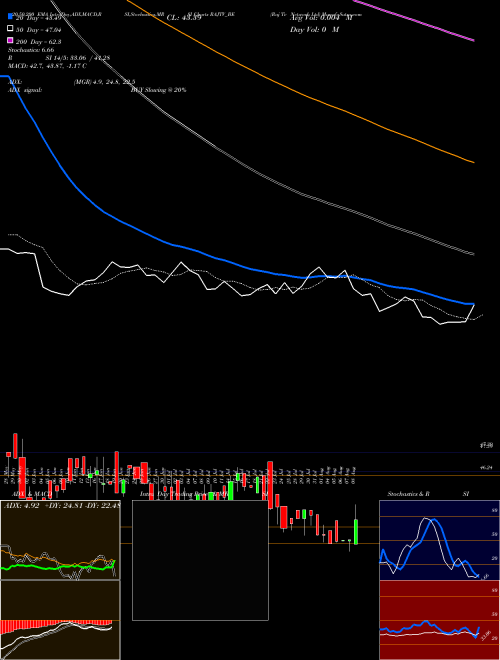
Task: Open the MACD histogram sub-chart
Action: [x=60, y=620]
